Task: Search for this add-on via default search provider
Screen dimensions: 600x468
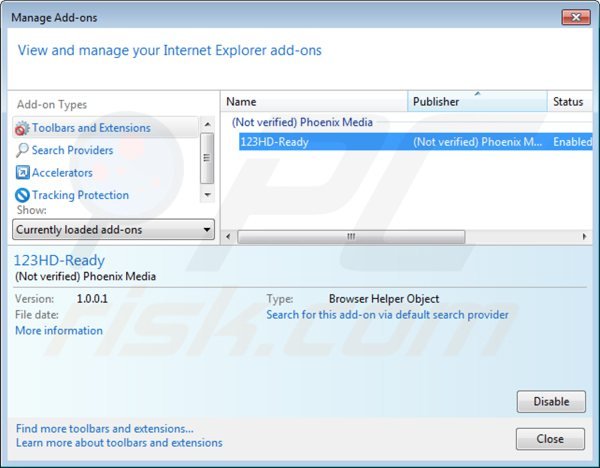Action: click(387, 315)
